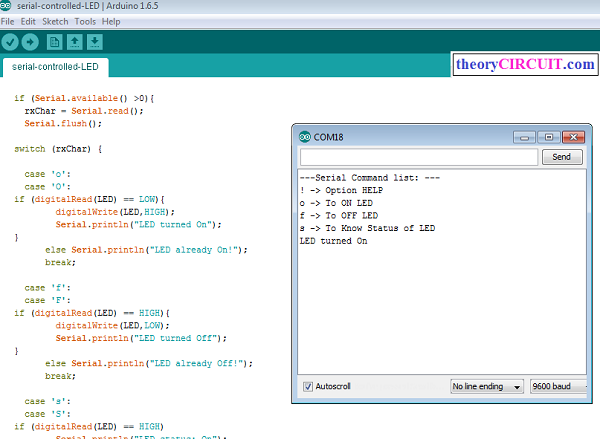Click 'if (Serial.available() >0){' code line
Image resolution: width=600 pixels, height=439 pixels.
point(84,98)
